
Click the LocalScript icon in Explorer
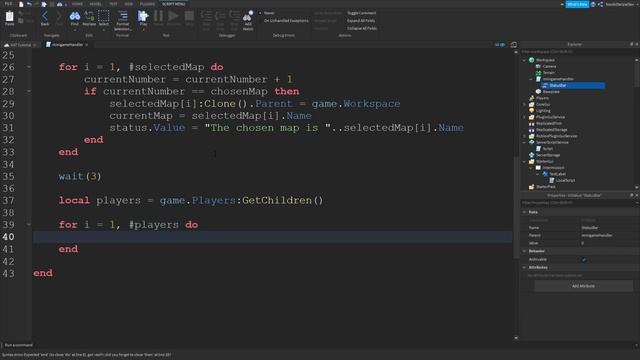[552, 180]
